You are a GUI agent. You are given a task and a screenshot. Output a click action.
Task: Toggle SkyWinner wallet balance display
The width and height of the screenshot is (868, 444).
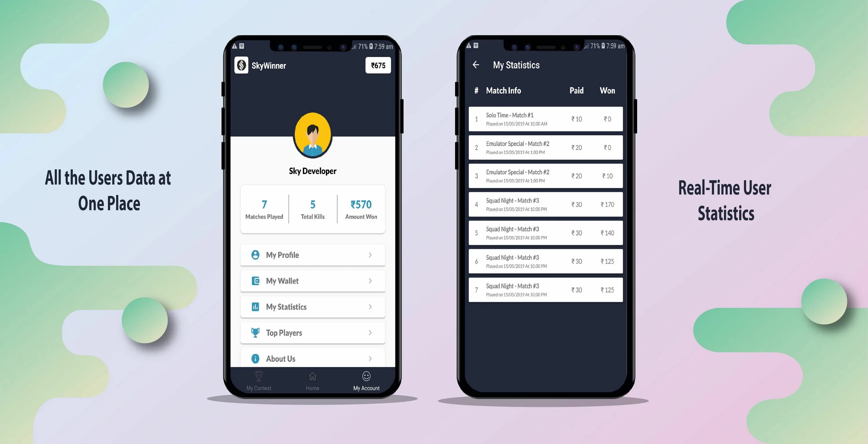(x=376, y=65)
